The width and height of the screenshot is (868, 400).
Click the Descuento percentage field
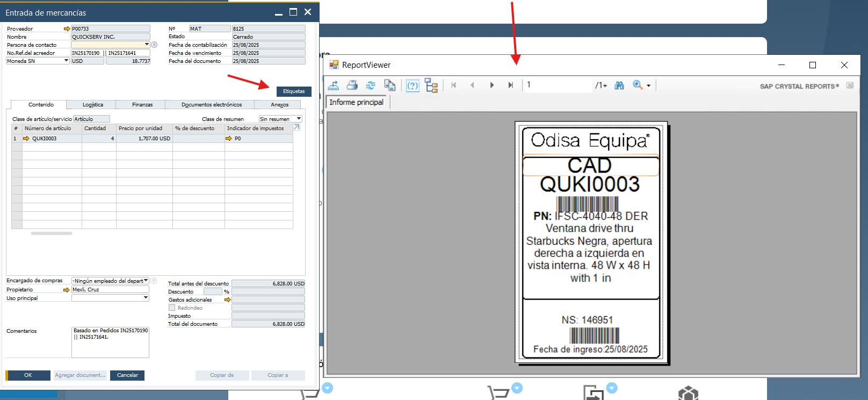point(213,292)
